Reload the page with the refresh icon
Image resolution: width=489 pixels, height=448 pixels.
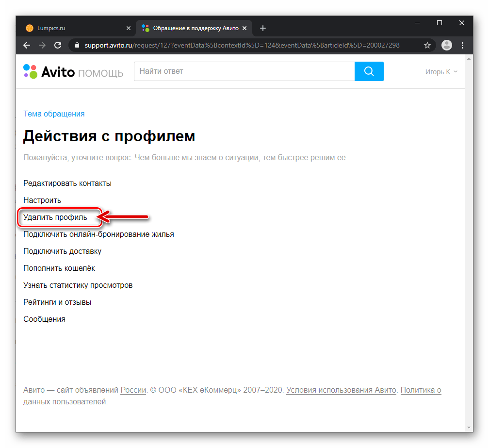pyautogui.click(x=58, y=45)
